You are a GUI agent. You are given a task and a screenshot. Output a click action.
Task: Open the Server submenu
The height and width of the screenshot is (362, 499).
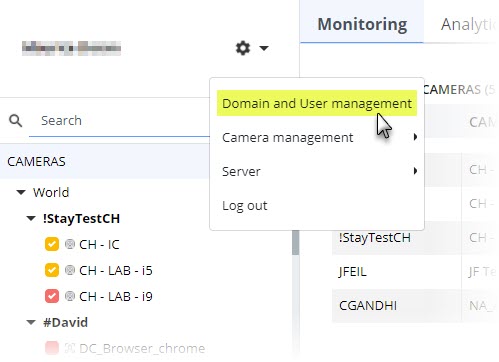317,171
